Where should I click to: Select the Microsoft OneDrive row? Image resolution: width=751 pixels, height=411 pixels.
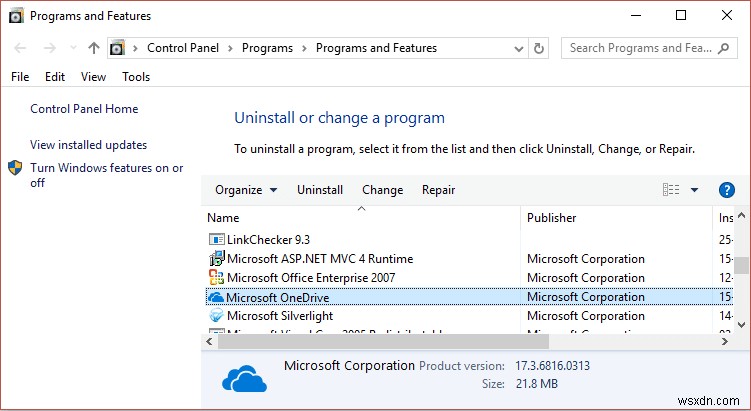point(469,297)
